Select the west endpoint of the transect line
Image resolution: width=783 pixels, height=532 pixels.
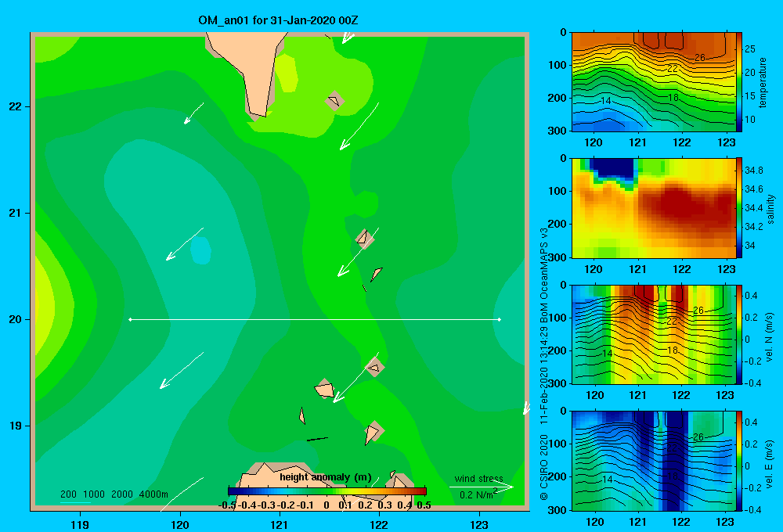pyautogui.click(x=130, y=319)
